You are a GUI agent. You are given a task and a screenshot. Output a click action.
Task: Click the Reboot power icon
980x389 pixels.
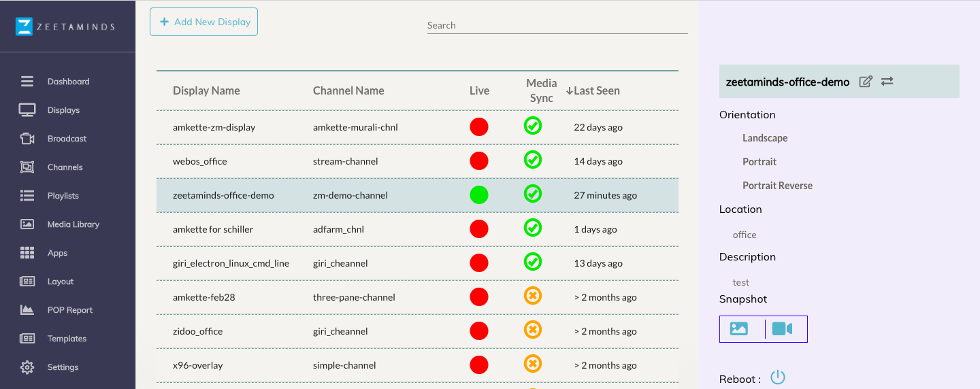778,377
